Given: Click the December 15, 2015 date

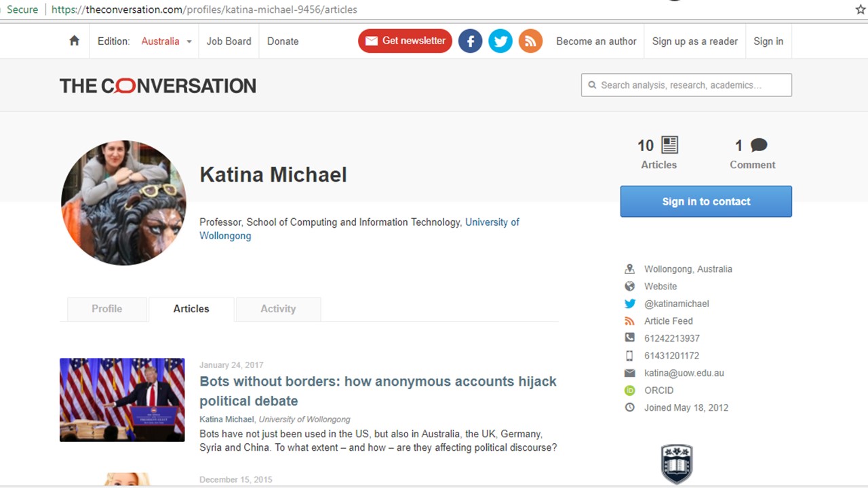Looking at the screenshot, I should (x=236, y=480).
